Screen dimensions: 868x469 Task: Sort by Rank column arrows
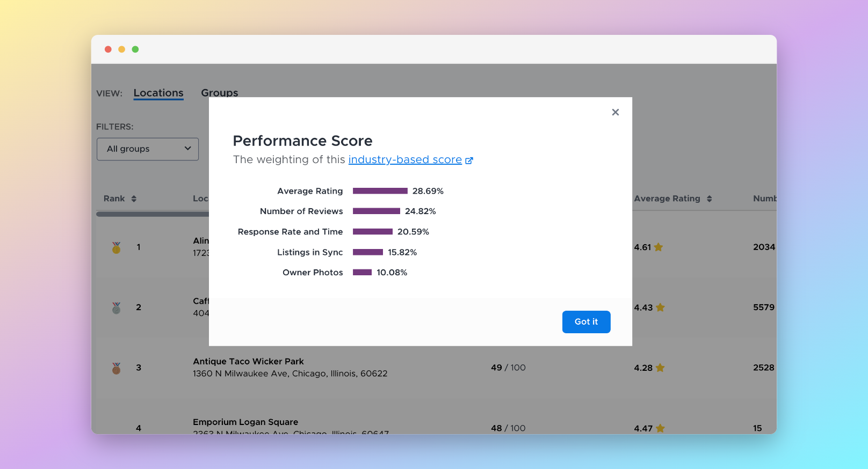coord(134,199)
